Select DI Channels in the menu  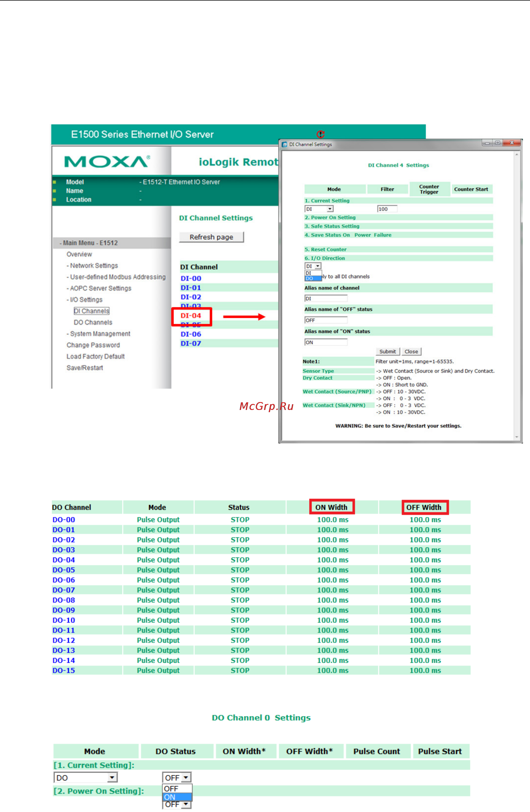click(92, 311)
